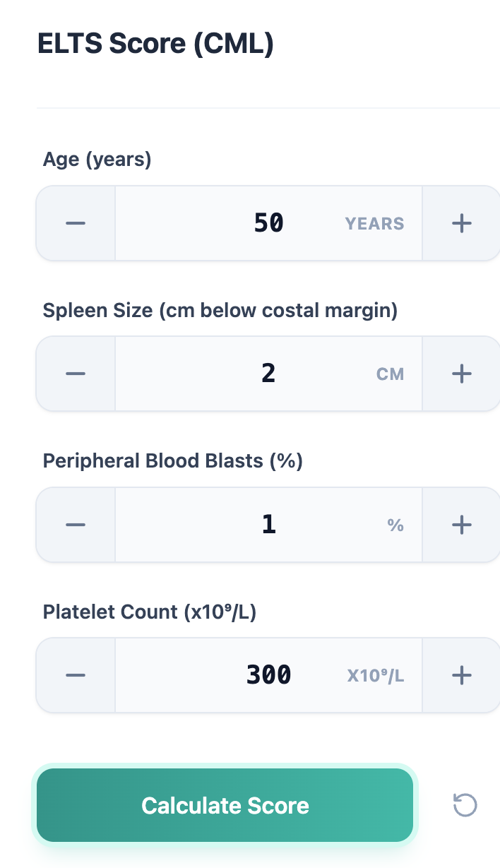500x868 pixels.
Task: Select the Age input field showing 50
Action: [268, 222]
